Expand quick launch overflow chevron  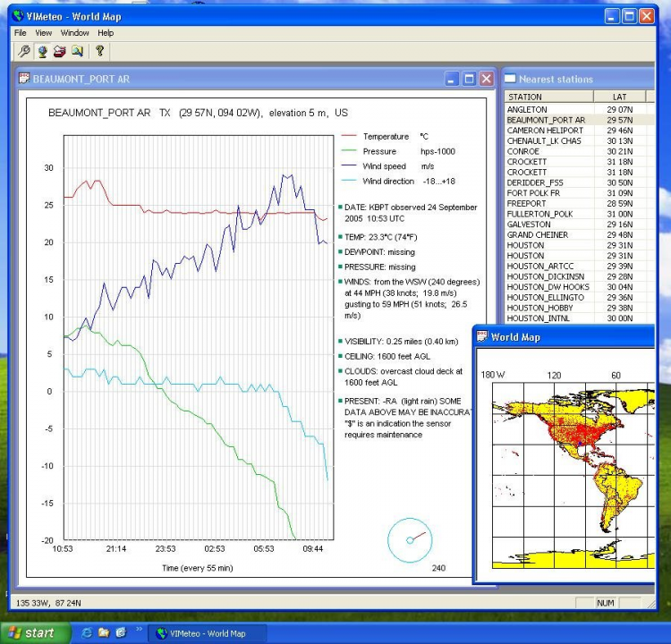click(139, 631)
